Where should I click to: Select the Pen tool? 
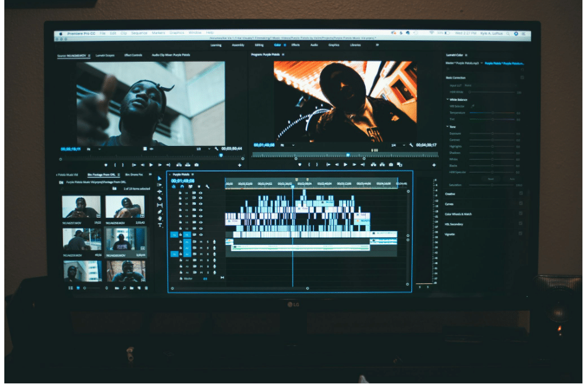click(x=159, y=211)
